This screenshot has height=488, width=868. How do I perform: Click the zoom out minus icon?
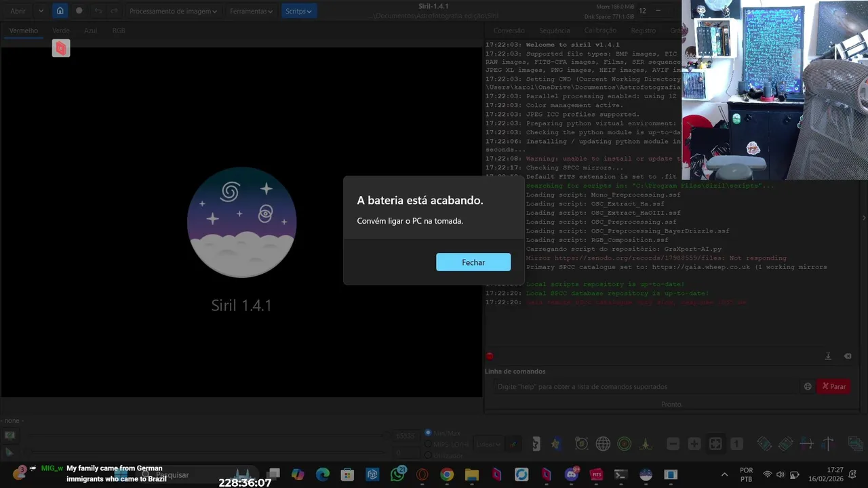[x=673, y=444]
